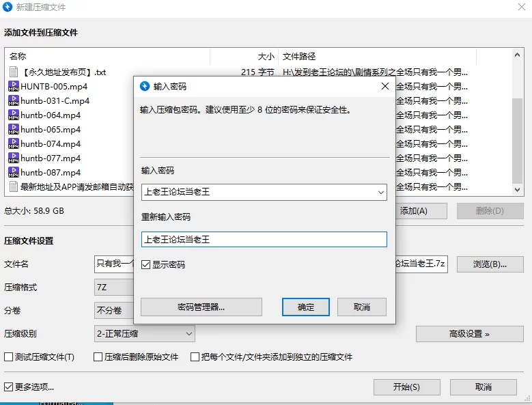
Task: Click the file list vertical scrollbar thumb
Action: click(517, 141)
